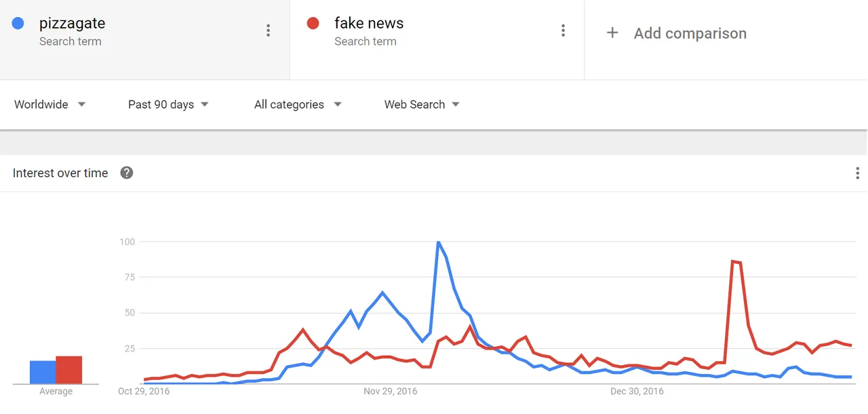Open the Interest over time help icon
The width and height of the screenshot is (868, 414).
click(127, 173)
